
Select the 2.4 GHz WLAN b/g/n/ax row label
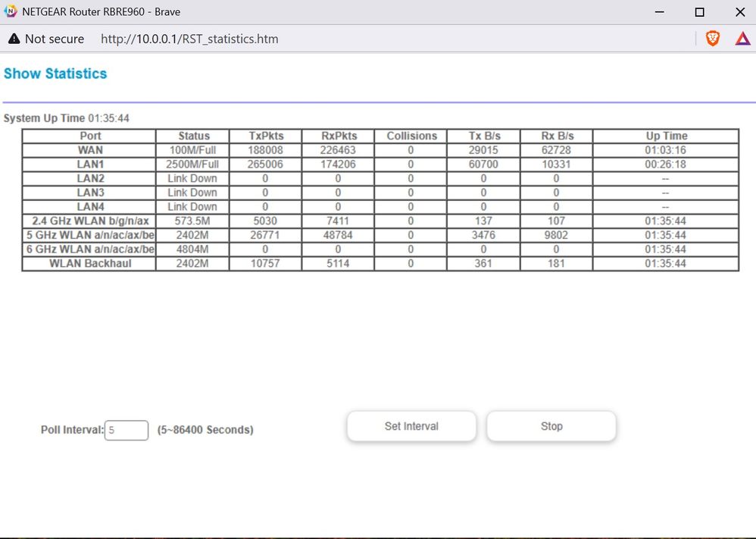pyautogui.click(x=91, y=221)
